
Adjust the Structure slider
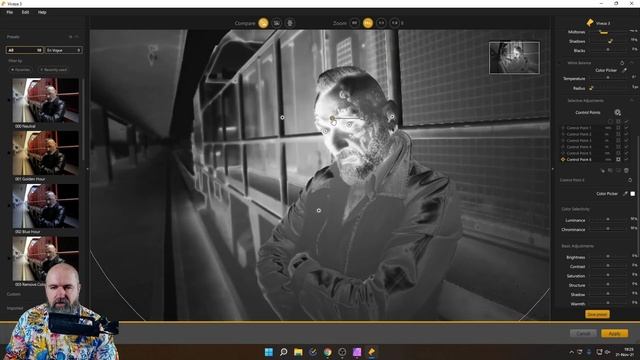608,285
